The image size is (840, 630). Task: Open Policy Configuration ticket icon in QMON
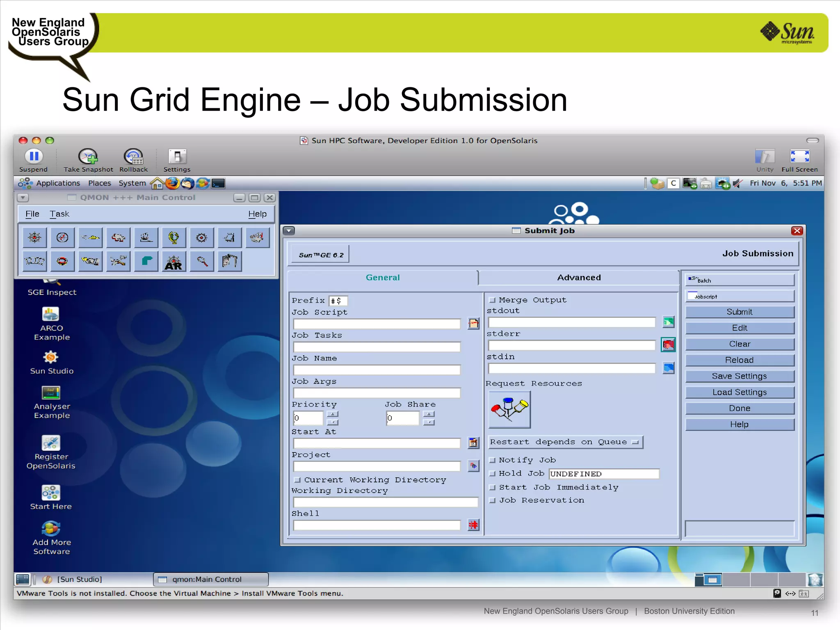click(x=90, y=261)
